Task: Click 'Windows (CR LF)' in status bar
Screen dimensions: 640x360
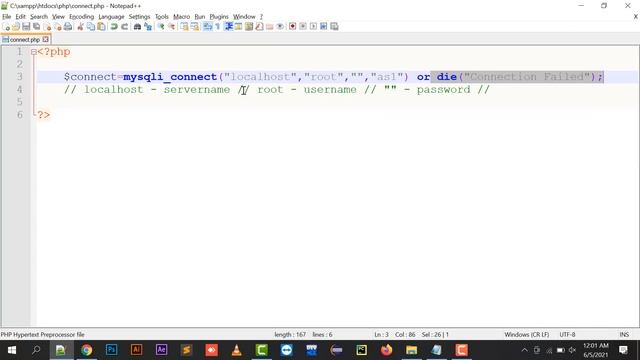Action: [x=527, y=334]
